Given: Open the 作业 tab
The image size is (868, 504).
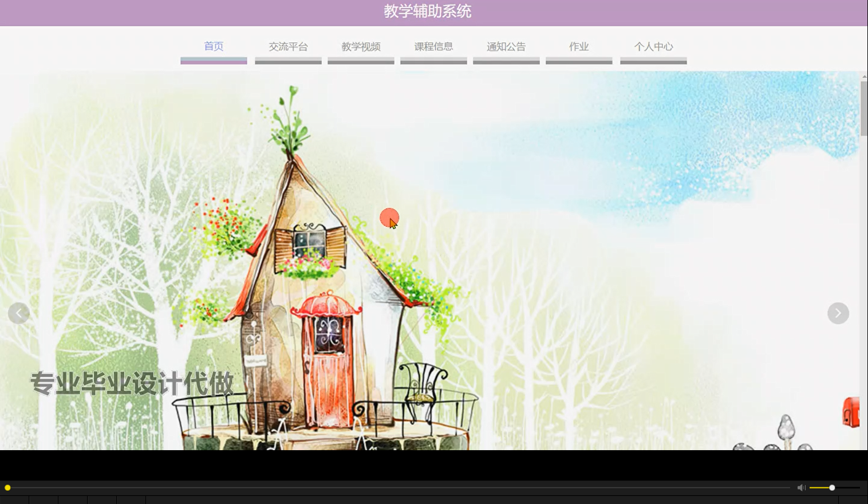Looking at the screenshot, I should pos(579,46).
